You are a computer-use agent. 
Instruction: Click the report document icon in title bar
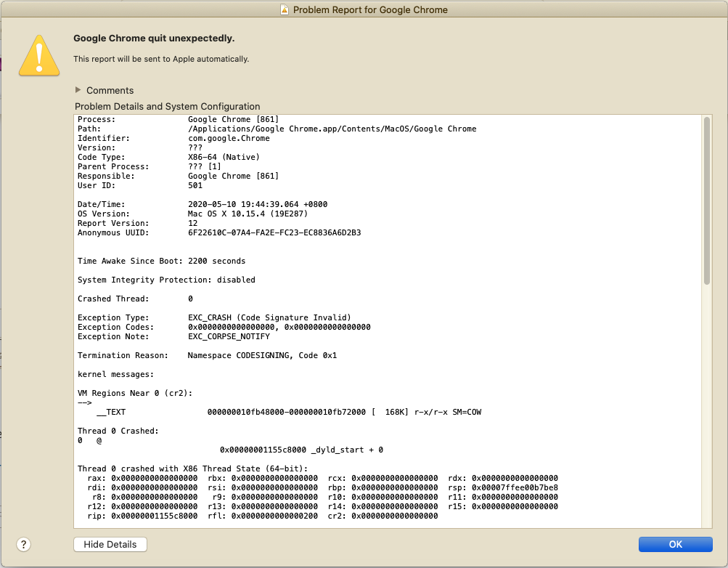[285, 9]
